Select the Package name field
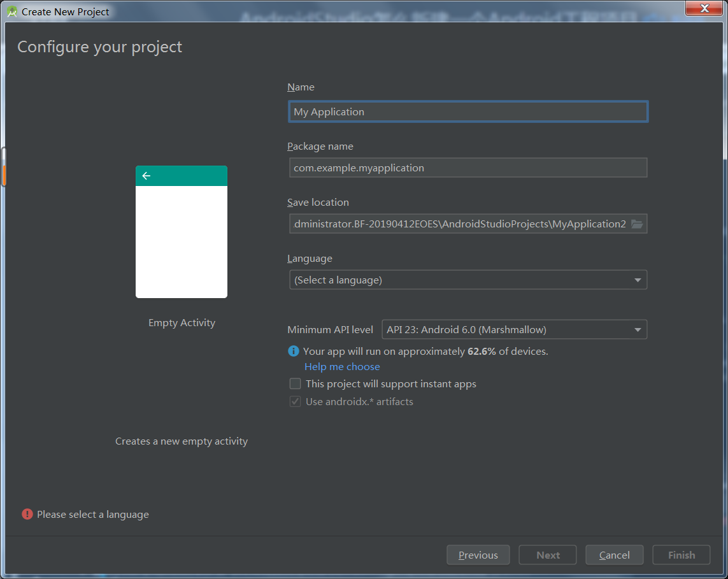This screenshot has width=728, height=579. (x=468, y=168)
